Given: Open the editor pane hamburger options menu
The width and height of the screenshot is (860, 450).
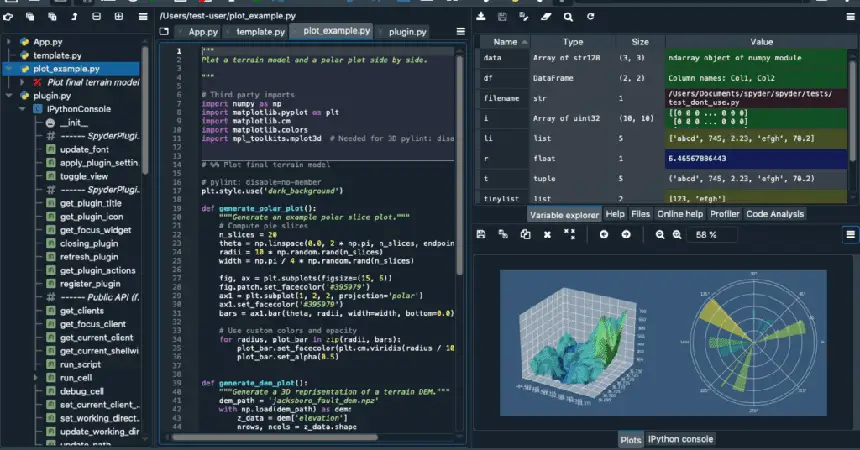Looking at the screenshot, I should (461, 32).
